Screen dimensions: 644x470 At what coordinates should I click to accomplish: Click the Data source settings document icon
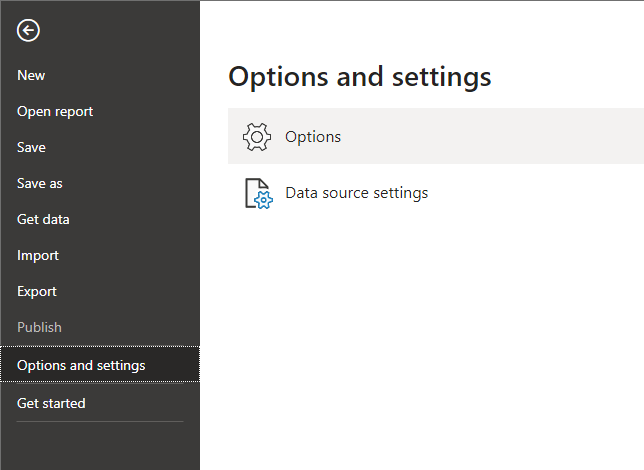pos(259,193)
